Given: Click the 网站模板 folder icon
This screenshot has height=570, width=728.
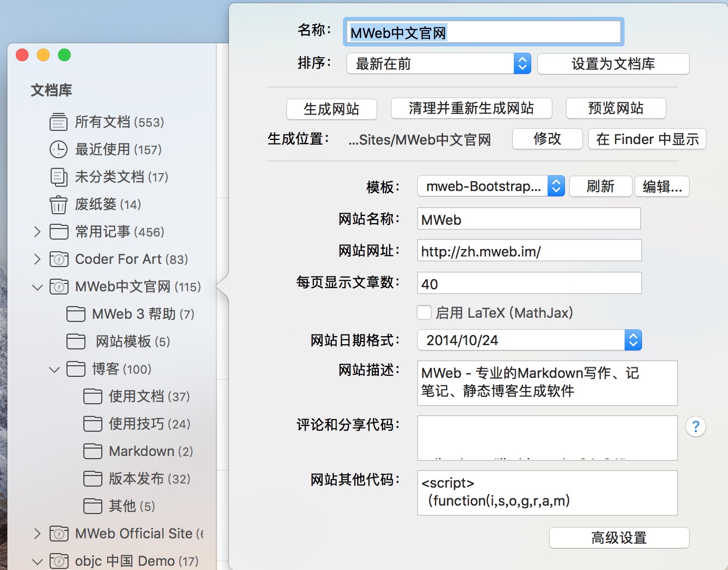Looking at the screenshot, I should (76, 341).
